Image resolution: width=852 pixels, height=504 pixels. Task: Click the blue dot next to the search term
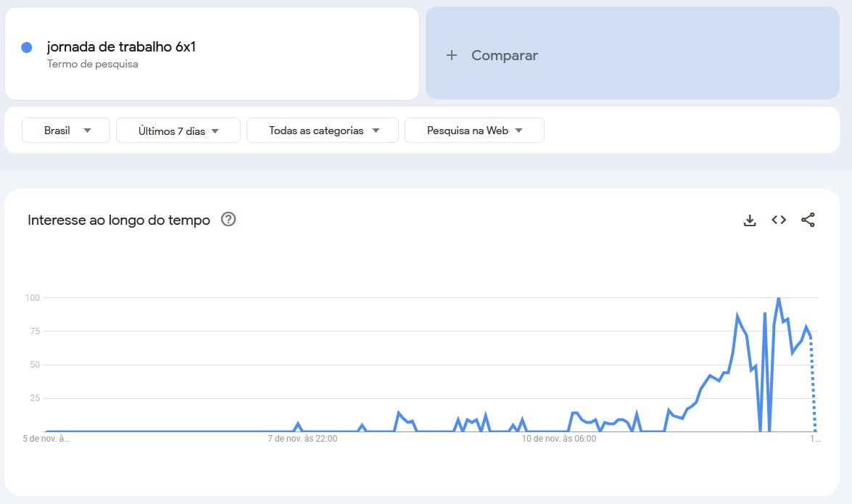pos(27,48)
